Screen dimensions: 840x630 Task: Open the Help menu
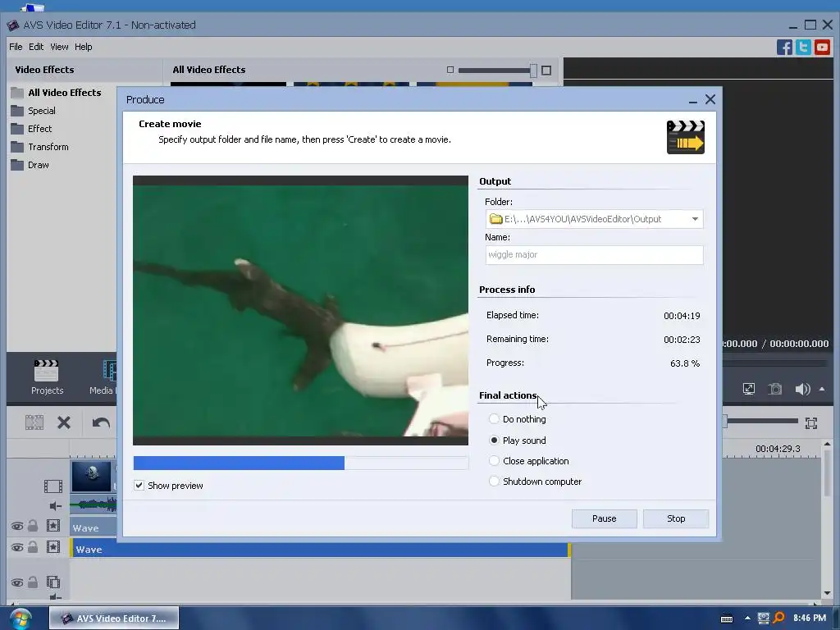coord(83,47)
